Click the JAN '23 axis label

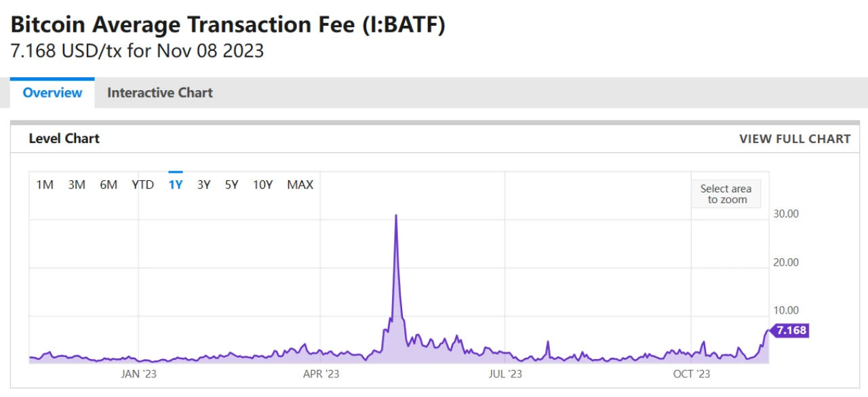coord(139,373)
